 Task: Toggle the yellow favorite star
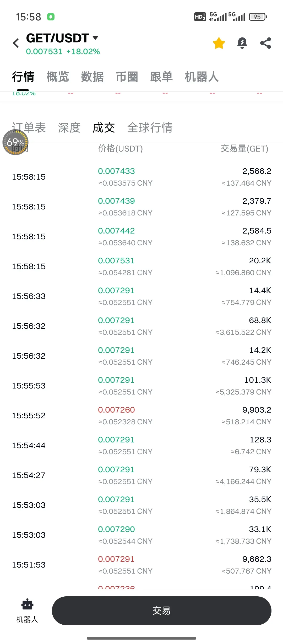tap(219, 43)
